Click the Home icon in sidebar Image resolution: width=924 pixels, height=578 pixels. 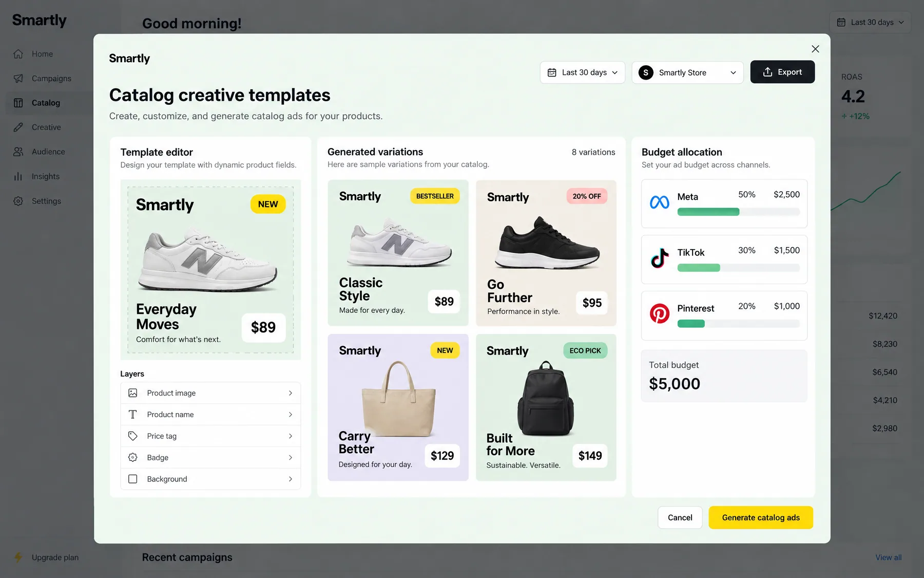pos(18,54)
